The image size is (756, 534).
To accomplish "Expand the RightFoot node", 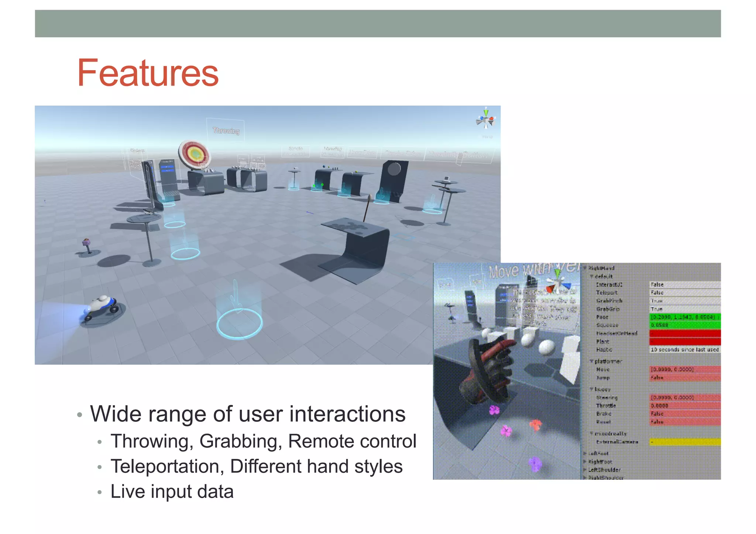I will coord(585,462).
